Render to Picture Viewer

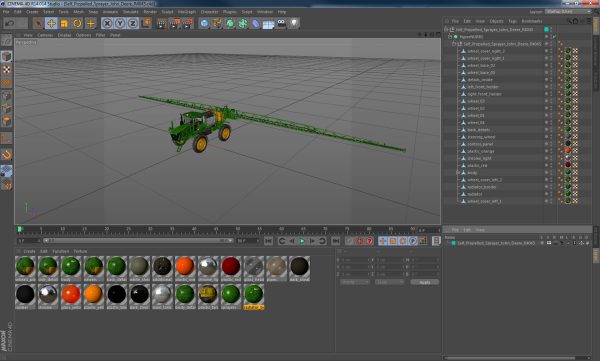tap(175, 24)
